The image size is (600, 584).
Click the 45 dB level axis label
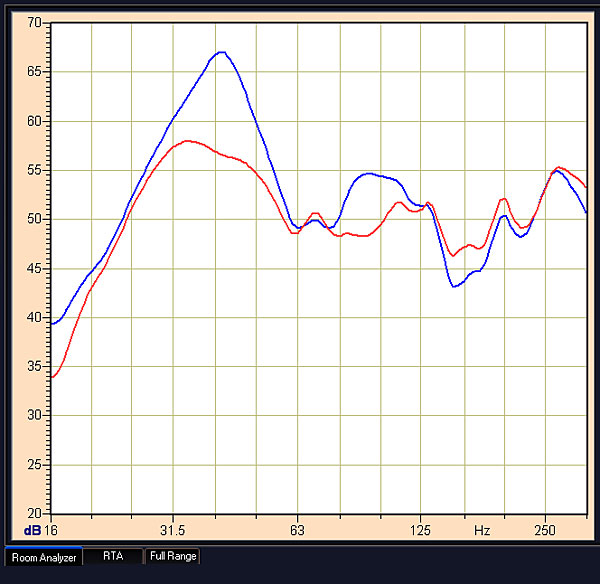35,268
